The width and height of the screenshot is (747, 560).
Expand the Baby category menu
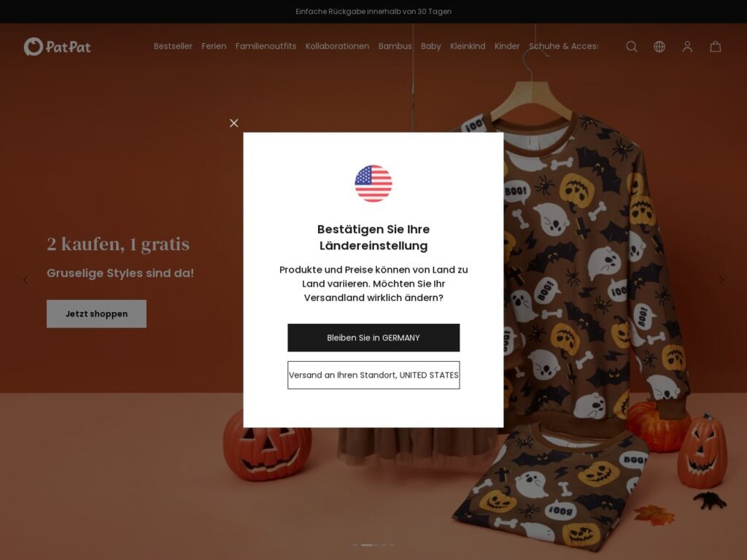(x=430, y=46)
